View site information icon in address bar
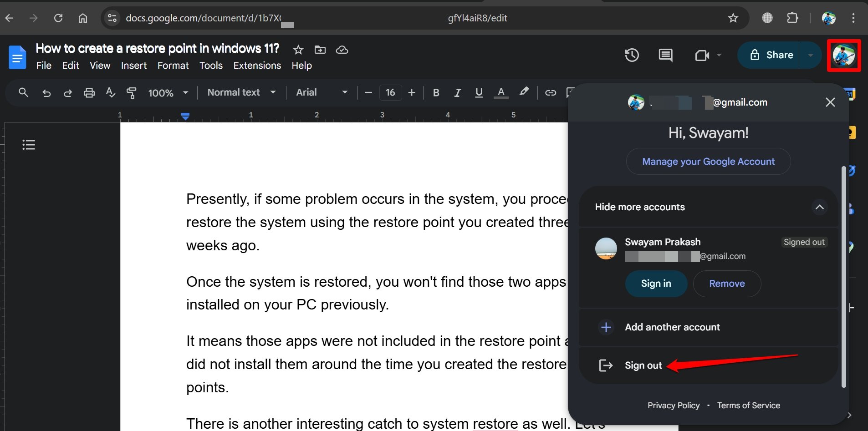The height and width of the screenshot is (431, 868). 112,18
